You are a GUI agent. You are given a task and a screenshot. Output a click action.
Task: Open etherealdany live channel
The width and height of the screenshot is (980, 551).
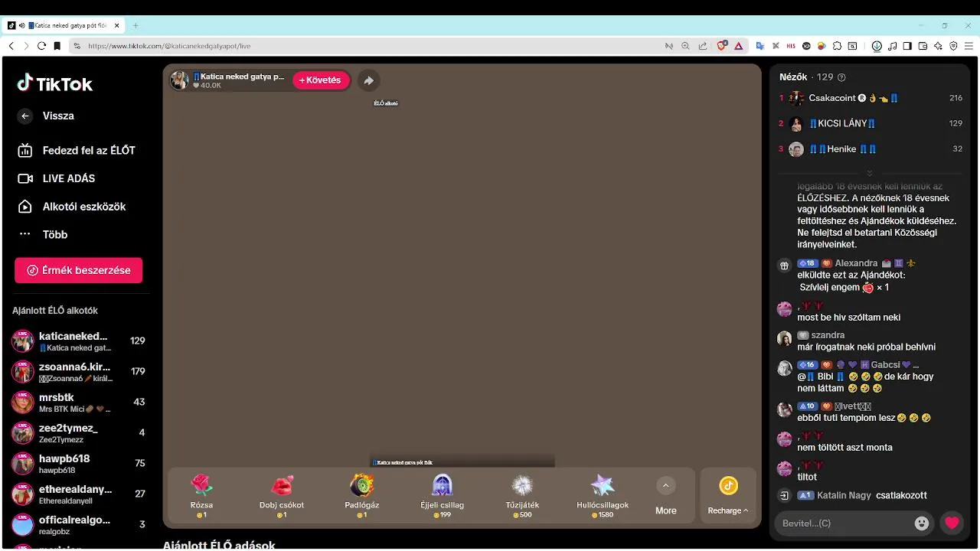click(x=78, y=494)
